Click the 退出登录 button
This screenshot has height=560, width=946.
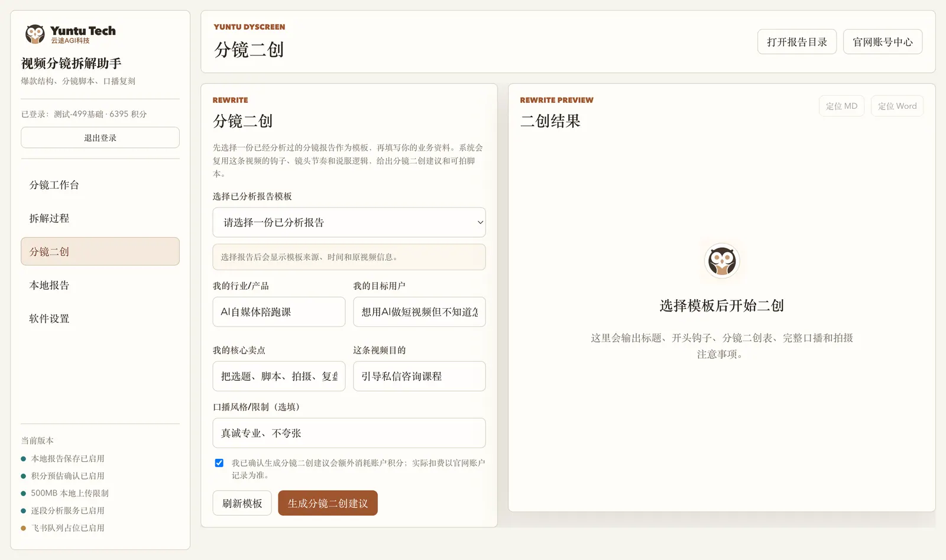pos(100,138)
